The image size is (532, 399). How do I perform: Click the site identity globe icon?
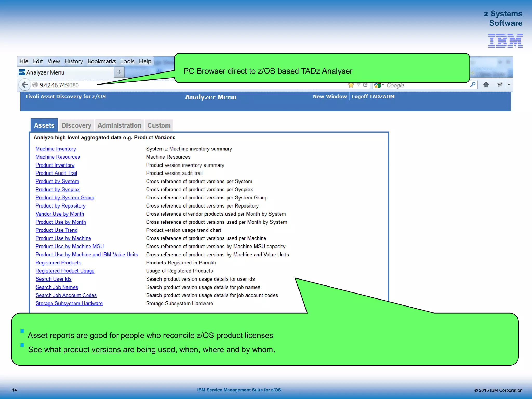[x=35, y=85]
